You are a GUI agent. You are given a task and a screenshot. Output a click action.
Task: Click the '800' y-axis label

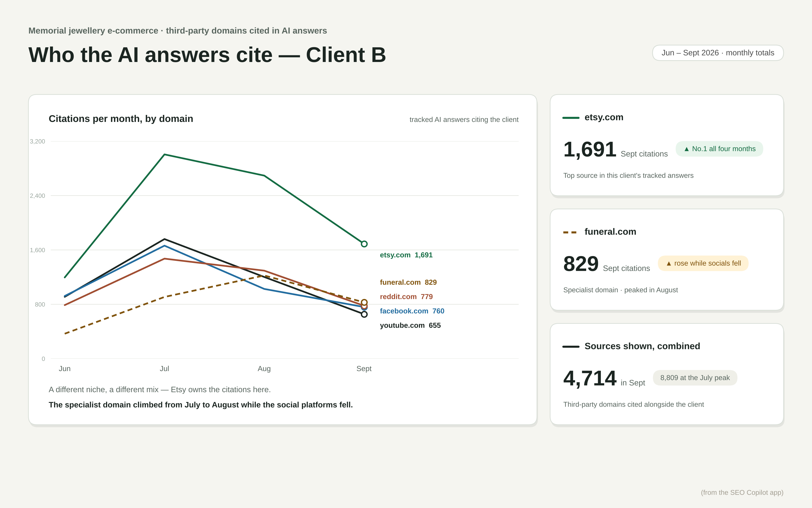(40, 304)
